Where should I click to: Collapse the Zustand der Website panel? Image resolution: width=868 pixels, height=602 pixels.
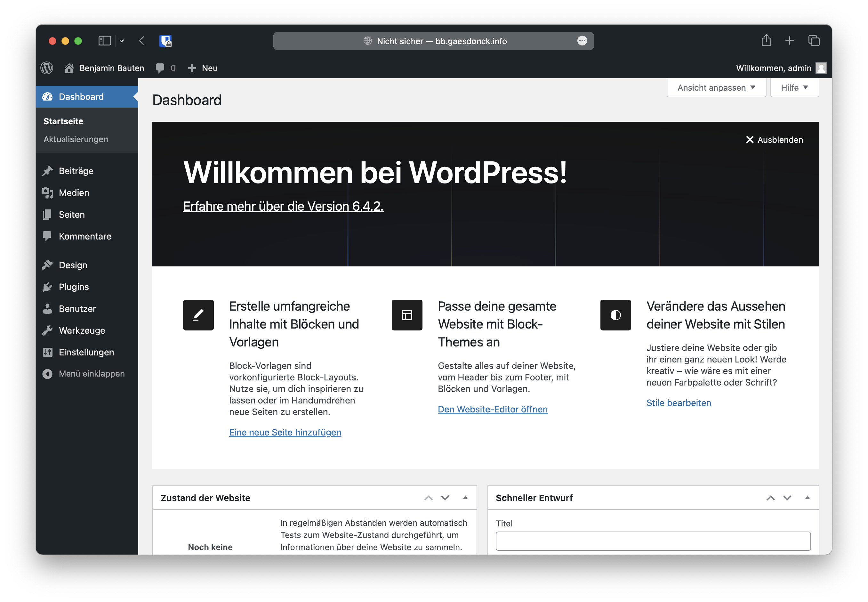(465, 498)
